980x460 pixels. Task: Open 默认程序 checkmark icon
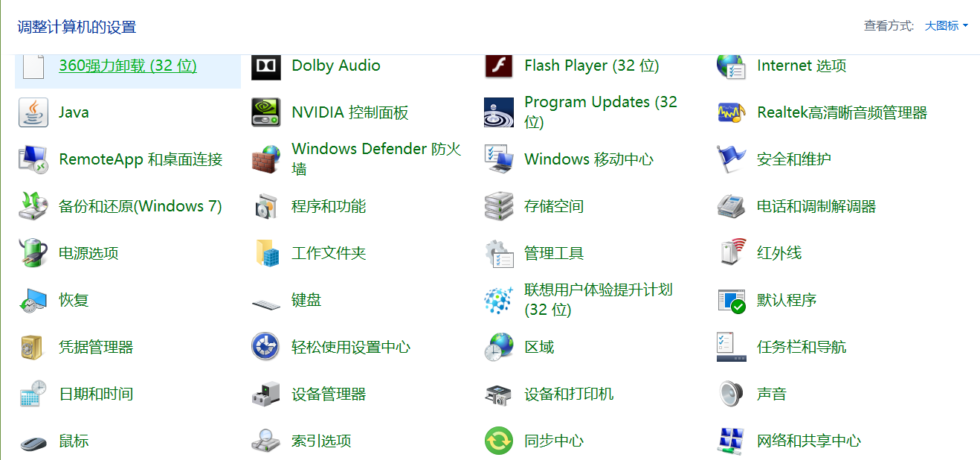tap(732, 300)
